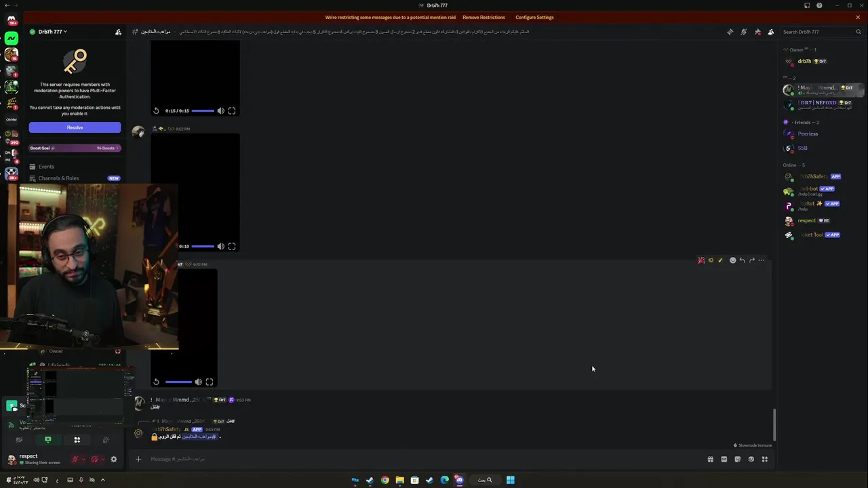Open Drb7hSafety app in member list

pyautogui.click(x=823, y=176)
